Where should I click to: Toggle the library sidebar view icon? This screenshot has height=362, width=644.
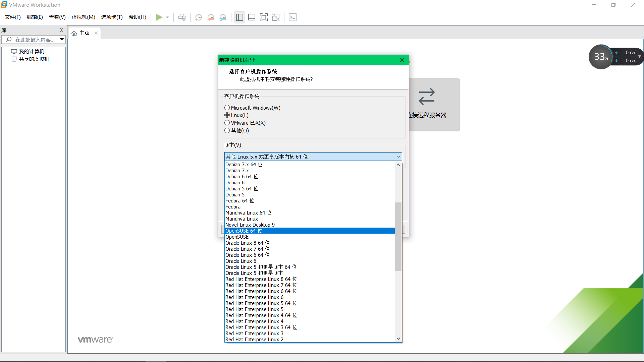[x=239, y=17]
